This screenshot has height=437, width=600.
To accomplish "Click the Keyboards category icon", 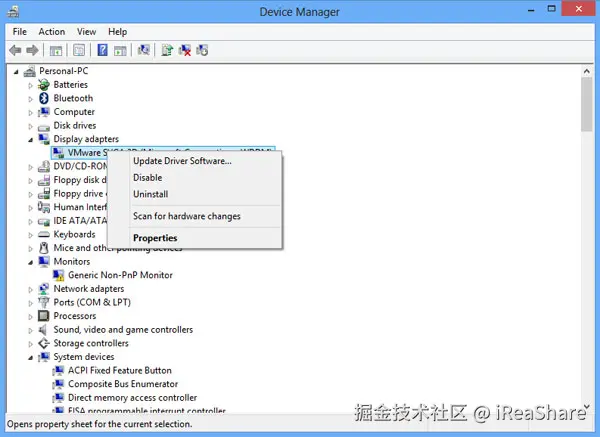I will (x=44, y=234).
